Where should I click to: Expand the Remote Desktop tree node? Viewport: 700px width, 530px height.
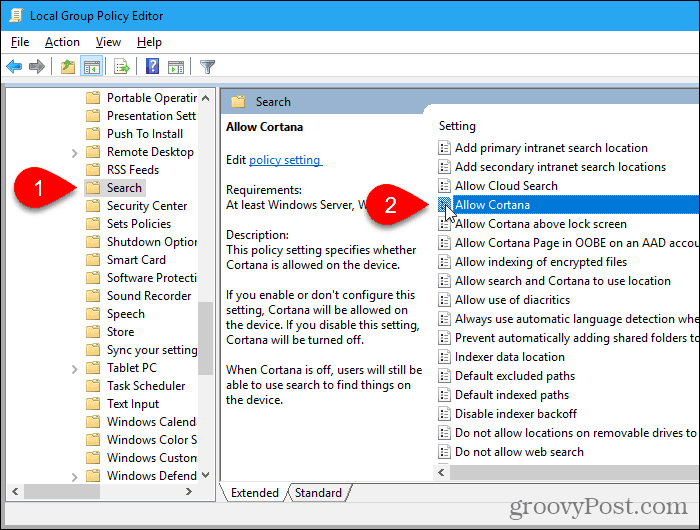[75, 153]
